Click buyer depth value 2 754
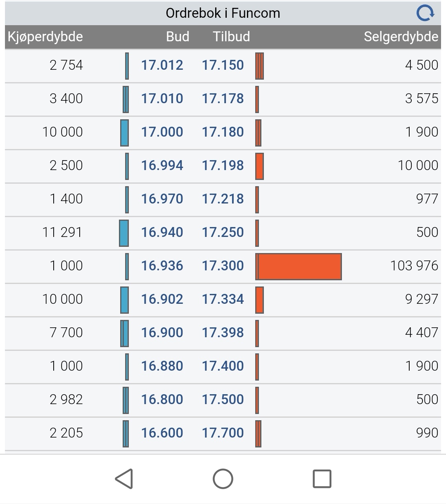 coord(66,65)
